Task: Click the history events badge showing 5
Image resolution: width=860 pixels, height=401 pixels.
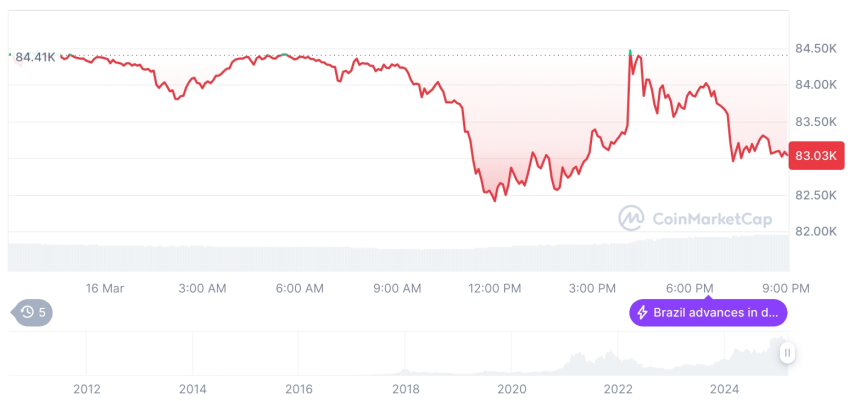Action: click(x=33, y=312)
